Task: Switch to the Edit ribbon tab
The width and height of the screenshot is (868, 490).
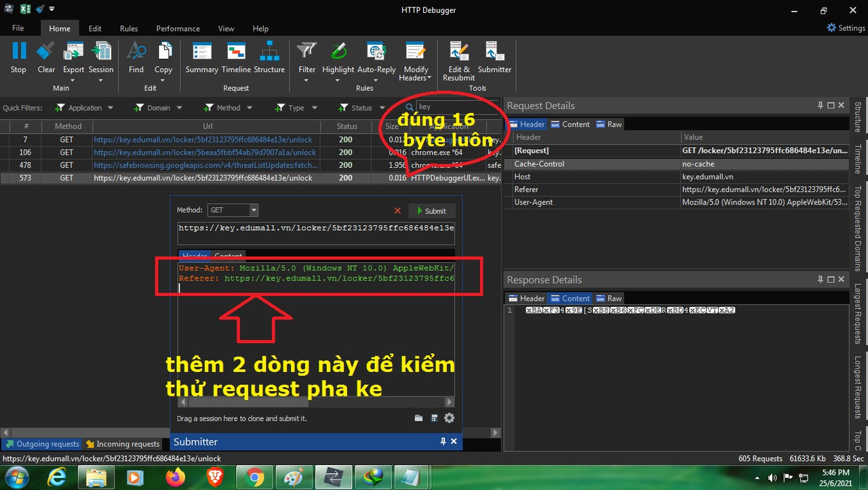Action: tap(95, 28)
